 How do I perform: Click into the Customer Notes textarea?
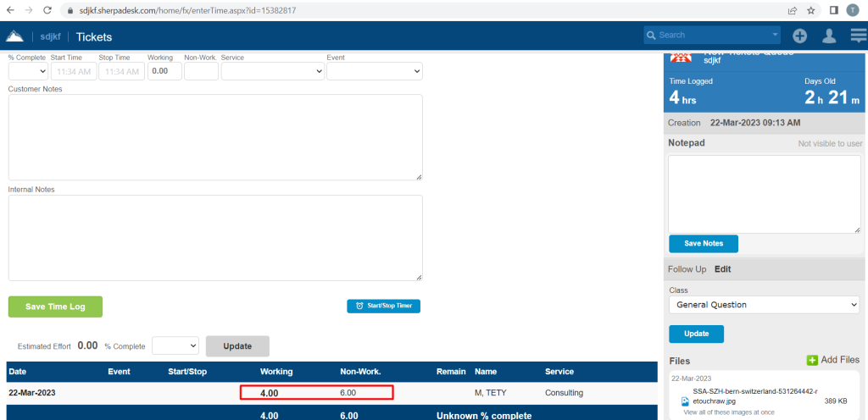tap(215, 137)
